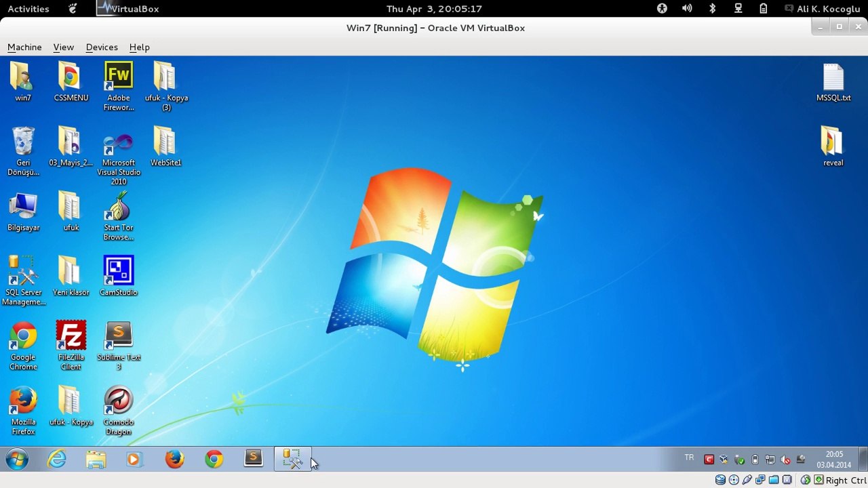Click the VirtualBox app menu in top bar

(127, 9)
